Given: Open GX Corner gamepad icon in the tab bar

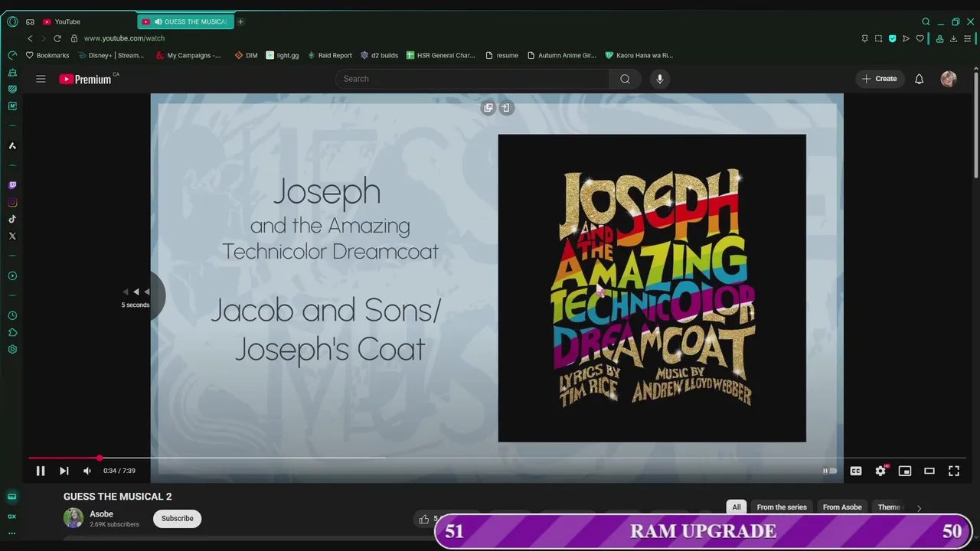Looking at the screenshot, I should 30,21.
